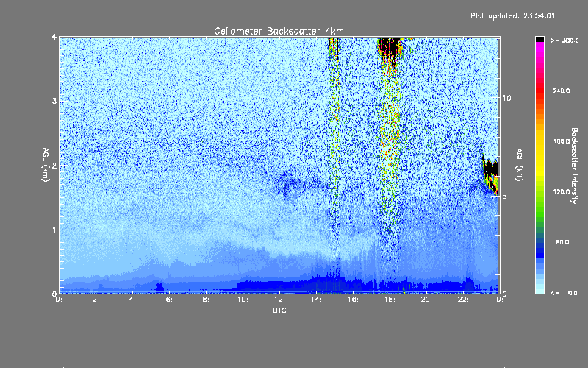This screenshot has width=588, height=368.
Task: Click the black top of the colorbar
Action: (539, 39)
